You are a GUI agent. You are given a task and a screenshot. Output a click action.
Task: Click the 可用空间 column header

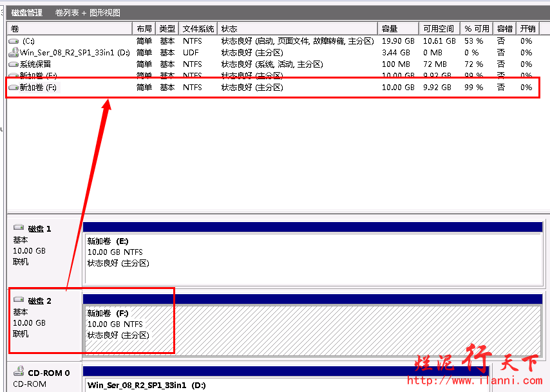[x=439, y=29]
